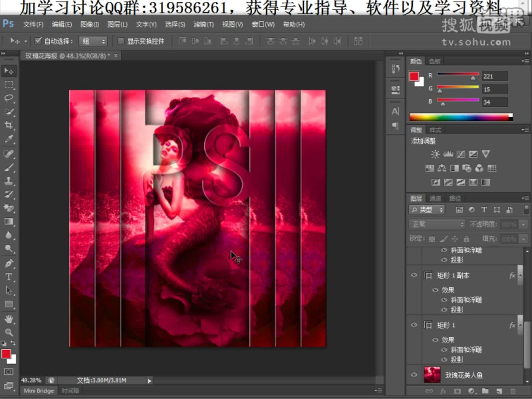
Task: Open the 不透明度 opacity dropdown arrow
Action: pyautogui.click(x=524, y=224)
